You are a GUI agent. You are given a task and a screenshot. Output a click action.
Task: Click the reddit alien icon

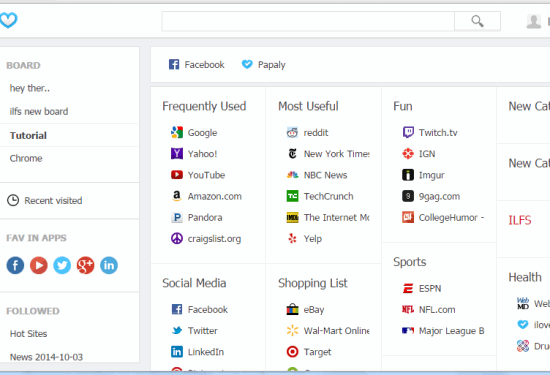coord(292,132)
